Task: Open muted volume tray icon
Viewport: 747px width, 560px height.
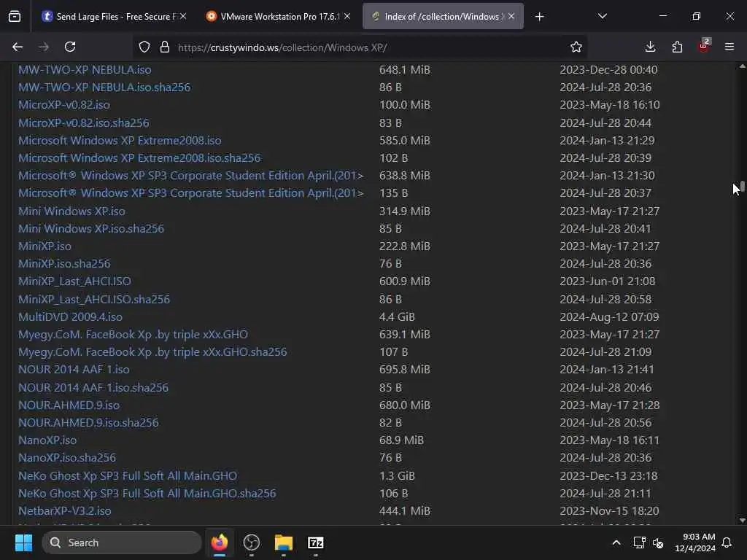Action: pyautogui.click(x=658, y=542)
